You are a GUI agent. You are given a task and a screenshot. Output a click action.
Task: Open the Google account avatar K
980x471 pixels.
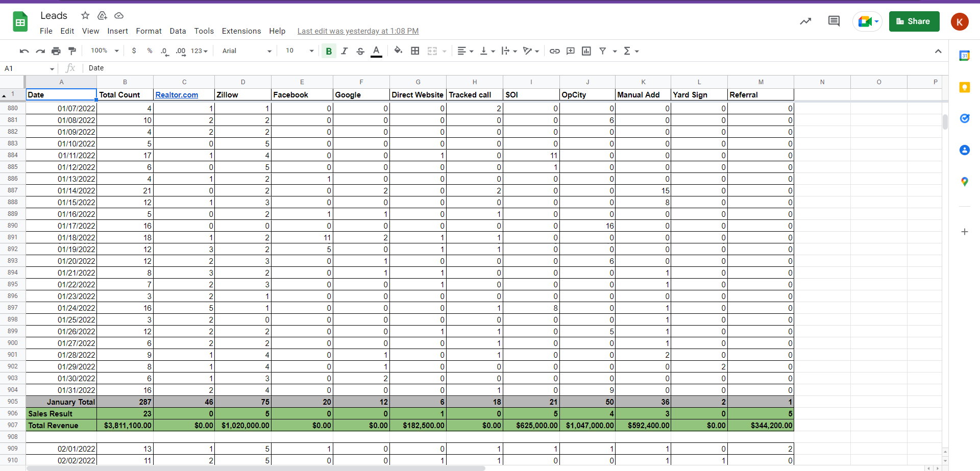click(x=960, y=21)
